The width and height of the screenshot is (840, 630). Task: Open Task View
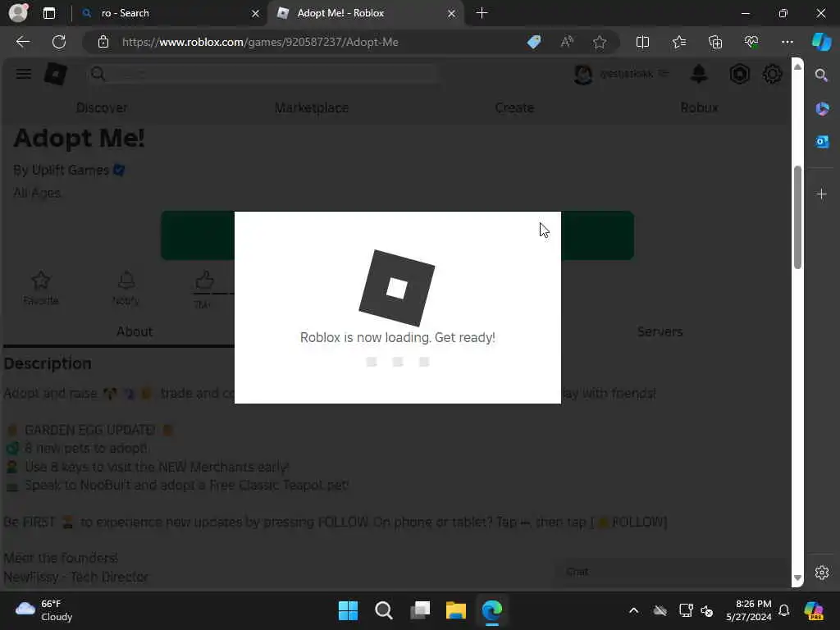[x=420, y=610]
